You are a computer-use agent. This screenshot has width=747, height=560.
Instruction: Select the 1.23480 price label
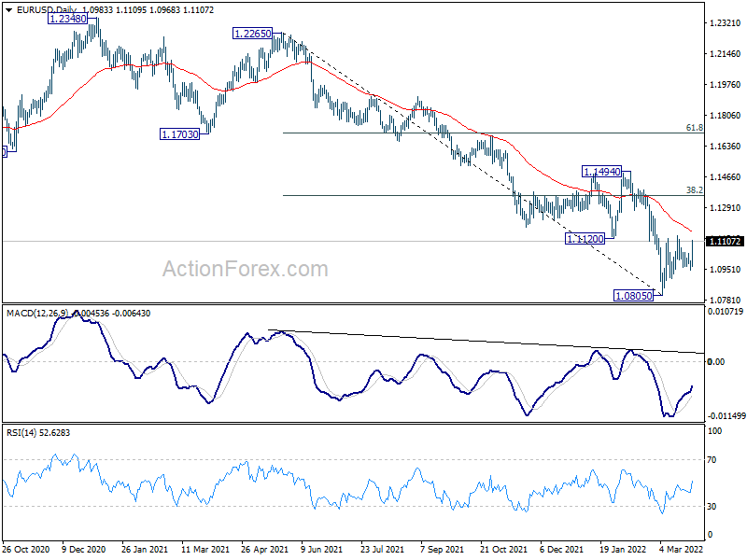[68, 19]
